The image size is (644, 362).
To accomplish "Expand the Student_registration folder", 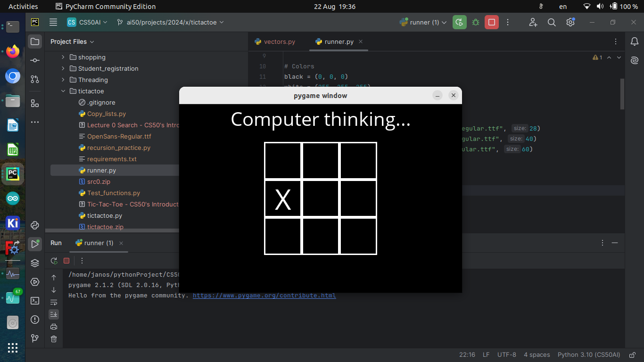I will click(63, 68).
